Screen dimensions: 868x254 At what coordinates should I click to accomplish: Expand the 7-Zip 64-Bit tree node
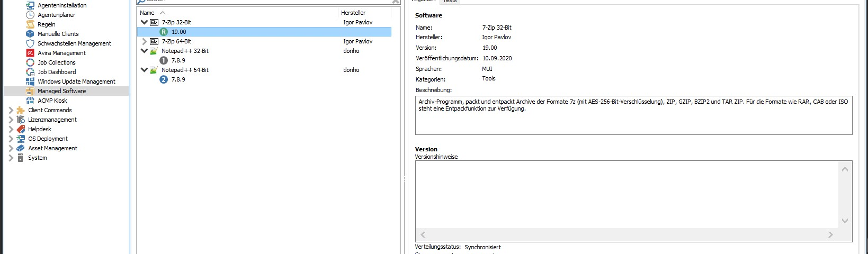[144, 41]
